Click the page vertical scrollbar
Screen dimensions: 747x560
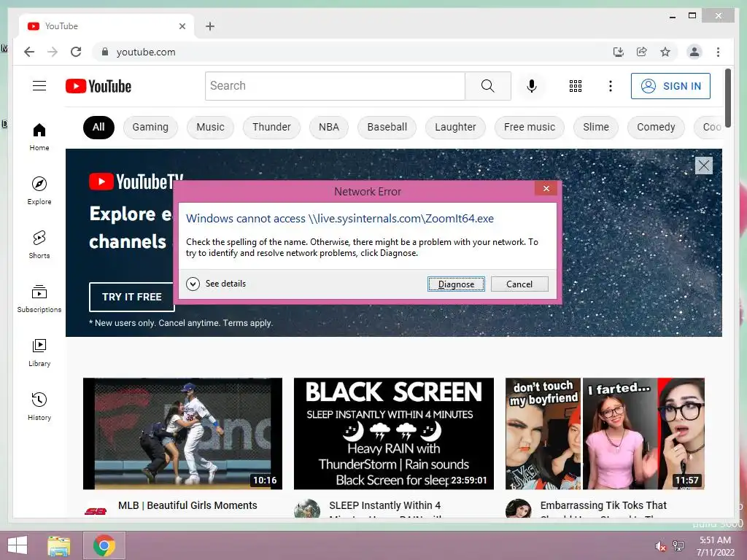point(727,98)
